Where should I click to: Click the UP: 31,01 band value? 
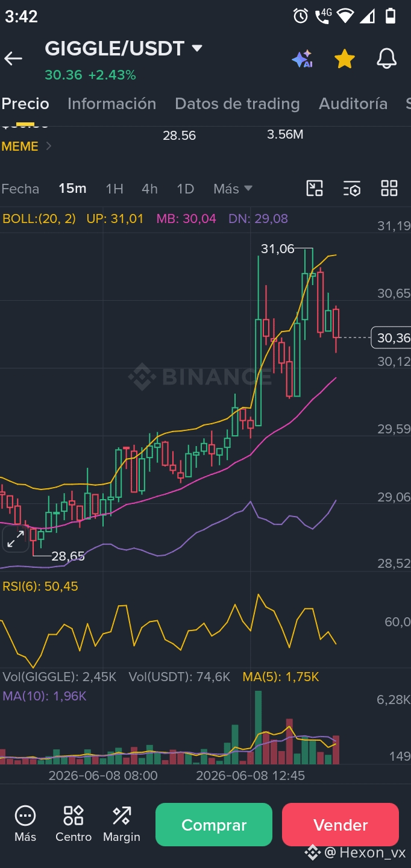pyautogui.click(x=115, y=219)
